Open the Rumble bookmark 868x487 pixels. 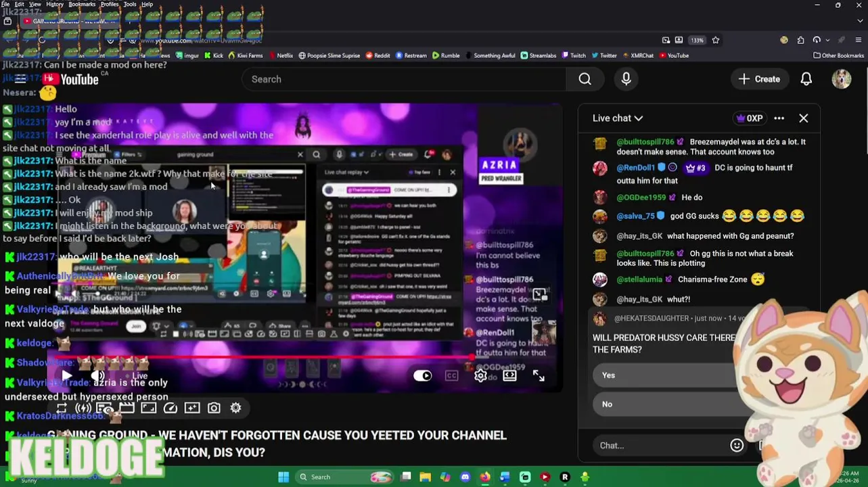[x=446, y=55]
